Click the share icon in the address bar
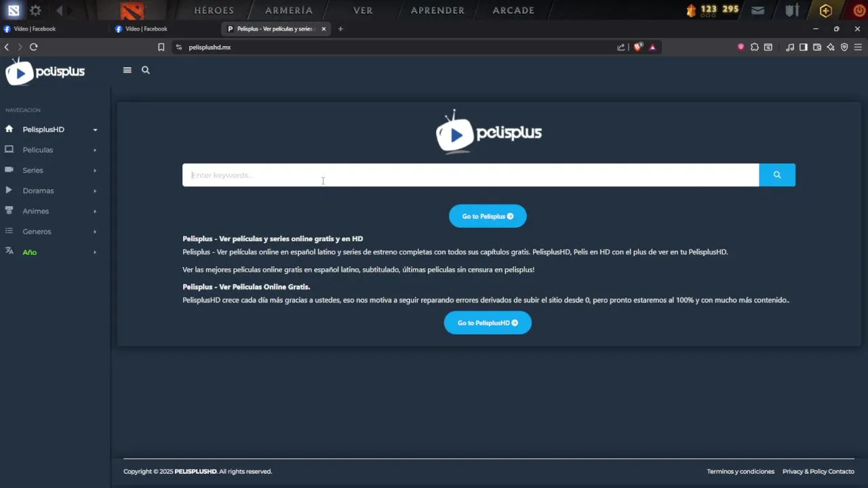 620,47
